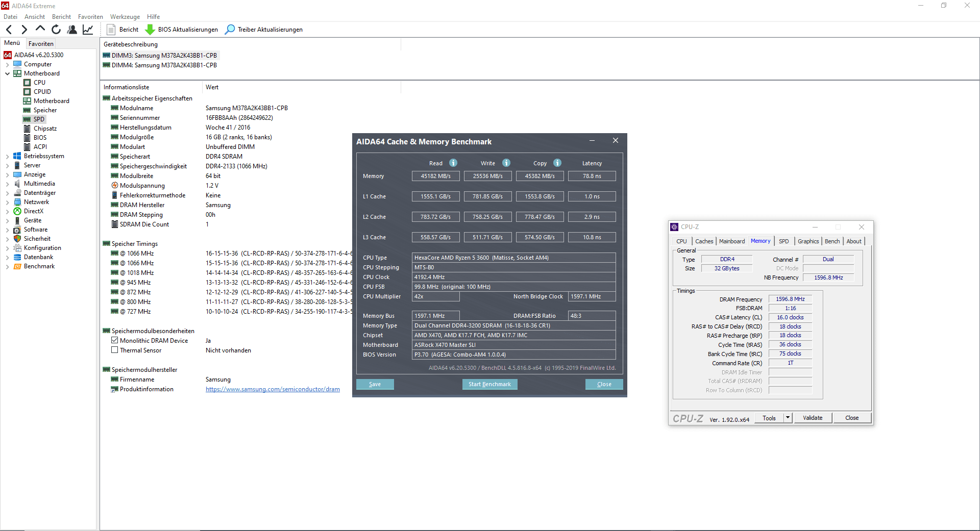Select Sicherheit tree item
Screen dimensions: 980x531
coord(37,239)
